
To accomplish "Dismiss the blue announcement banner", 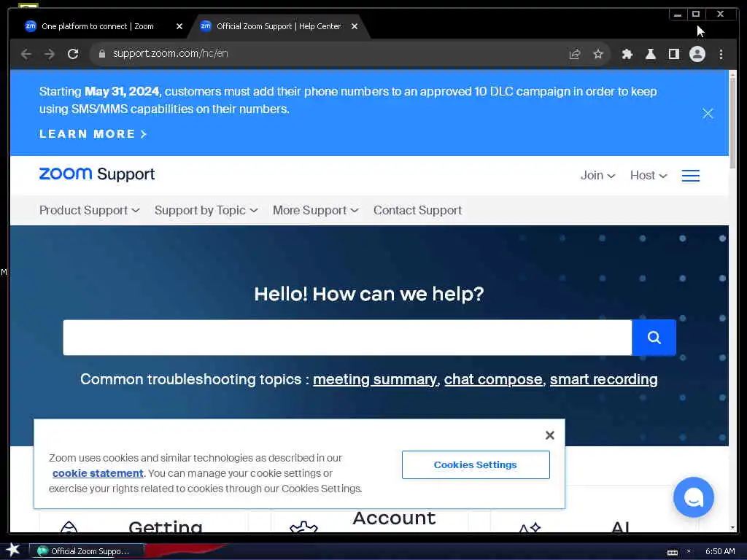I will point(708,113).
